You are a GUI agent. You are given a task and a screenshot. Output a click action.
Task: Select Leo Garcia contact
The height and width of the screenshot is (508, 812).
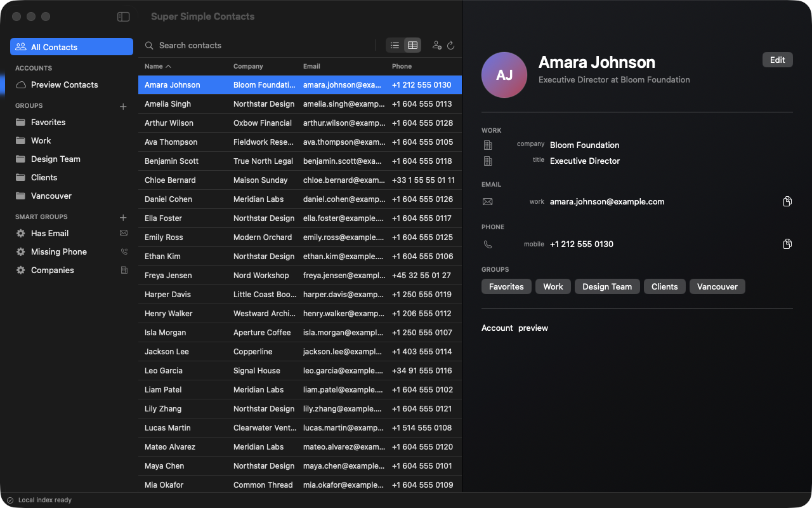tap(300, 371)
